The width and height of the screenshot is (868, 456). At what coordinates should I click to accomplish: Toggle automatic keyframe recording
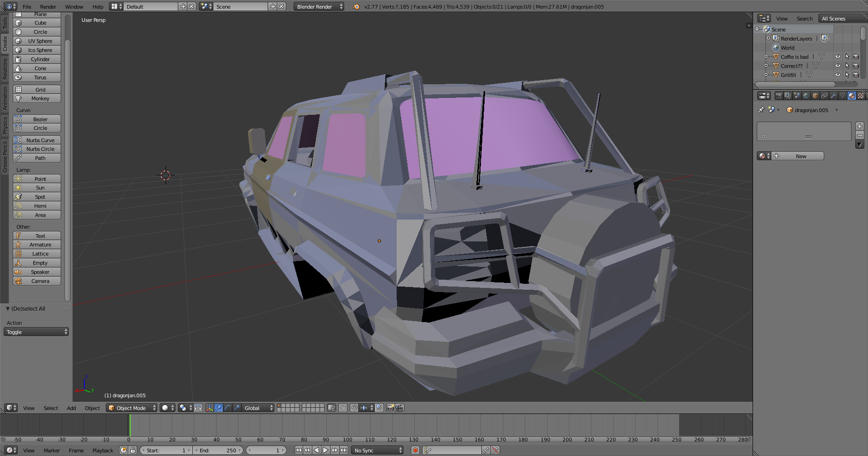pyautogui.click(x=415, y=450)
